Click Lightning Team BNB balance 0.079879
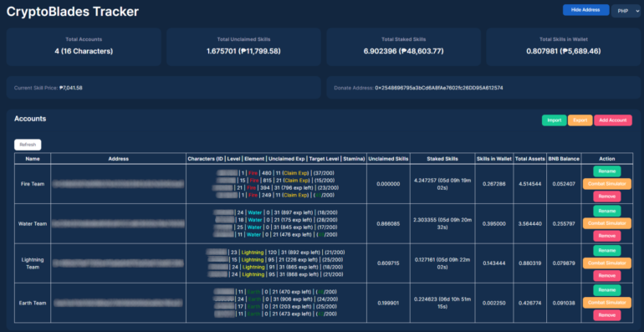Image resolution: width=644 pixels, height=332 pixels. click(x=565, y=263)
